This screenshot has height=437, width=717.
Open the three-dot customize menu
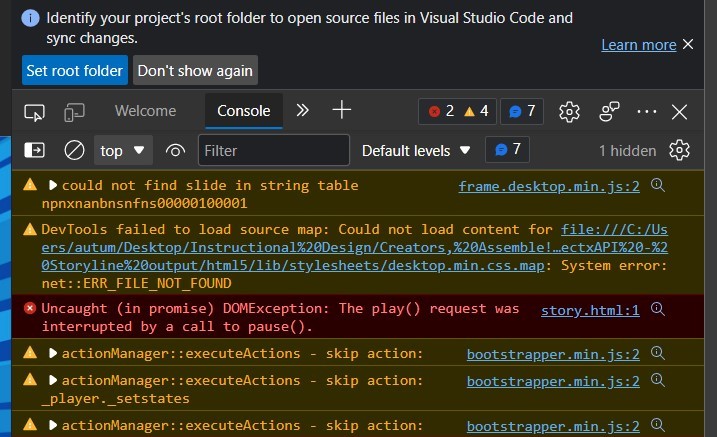click(647, 111)
